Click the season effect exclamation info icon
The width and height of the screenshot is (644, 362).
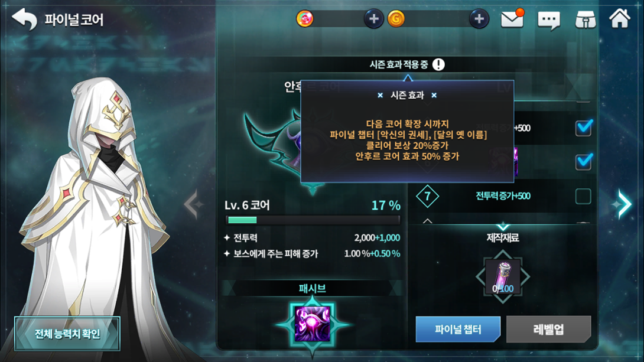[438, 64]
